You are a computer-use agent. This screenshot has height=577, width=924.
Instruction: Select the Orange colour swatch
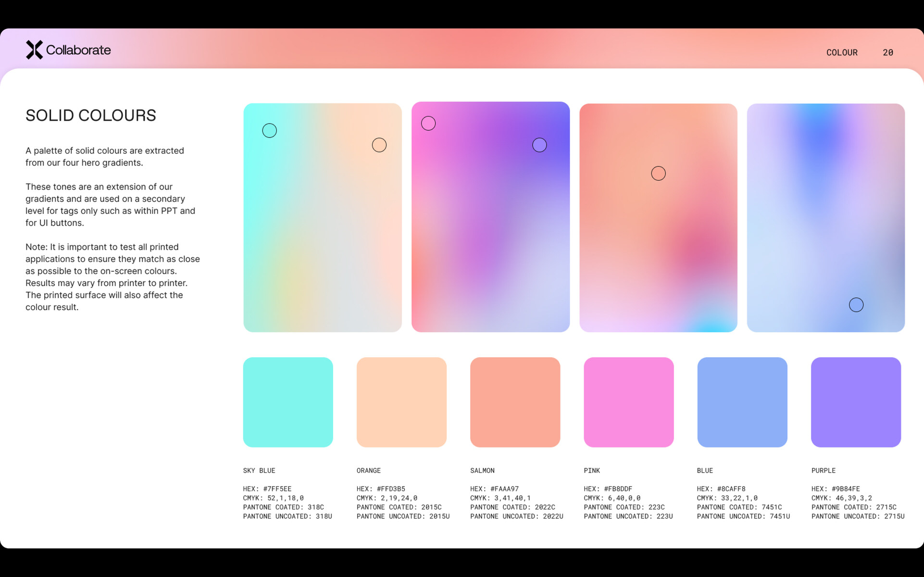click(401, 402)
